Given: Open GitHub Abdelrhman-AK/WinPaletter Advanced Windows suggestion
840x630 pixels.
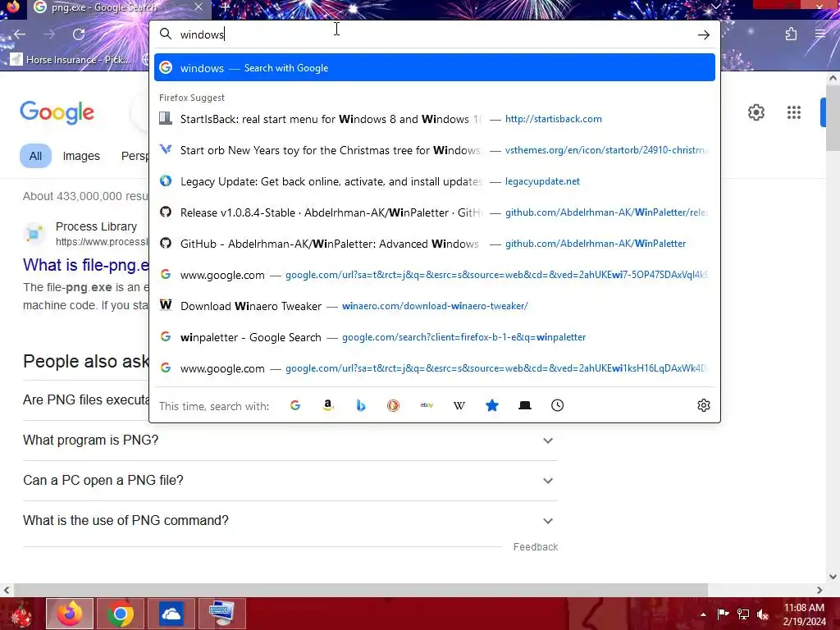Looking at the screenshot, I should click(435, 244).
